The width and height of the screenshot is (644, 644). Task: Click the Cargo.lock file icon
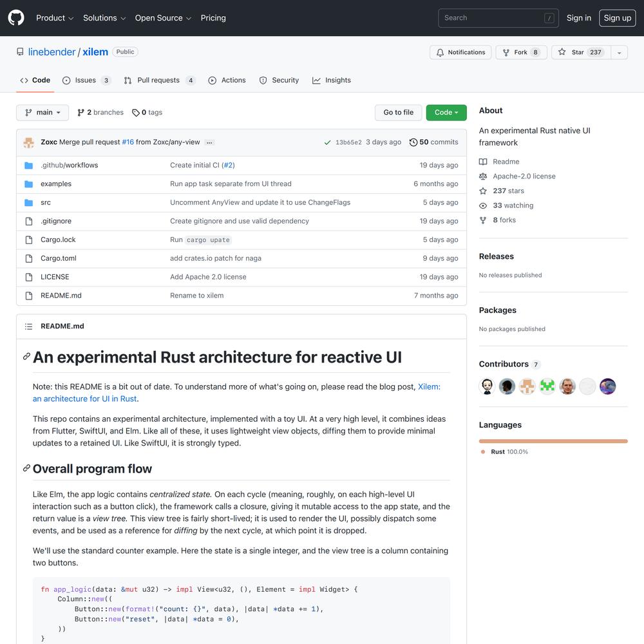pos(29,240)
